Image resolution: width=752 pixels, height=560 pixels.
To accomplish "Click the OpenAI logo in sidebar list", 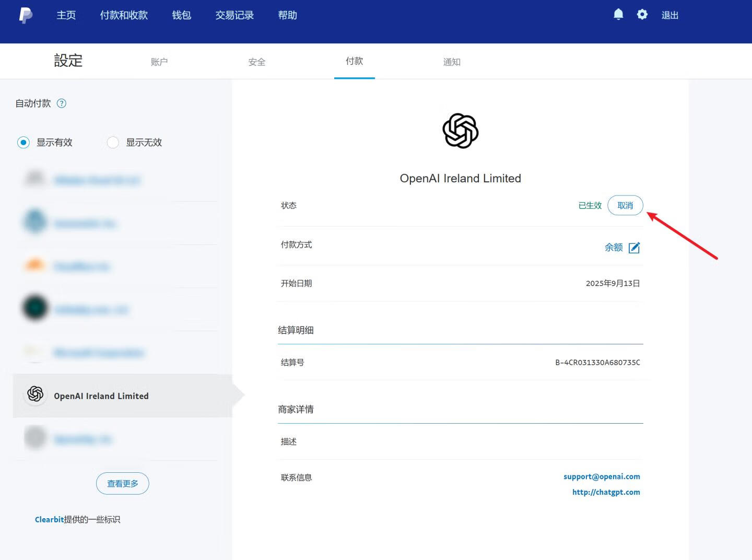I will (x=36, y=394).
